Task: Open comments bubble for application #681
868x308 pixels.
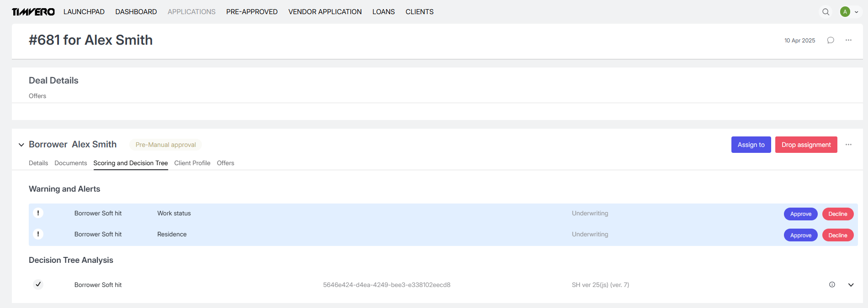Action: 831,40
